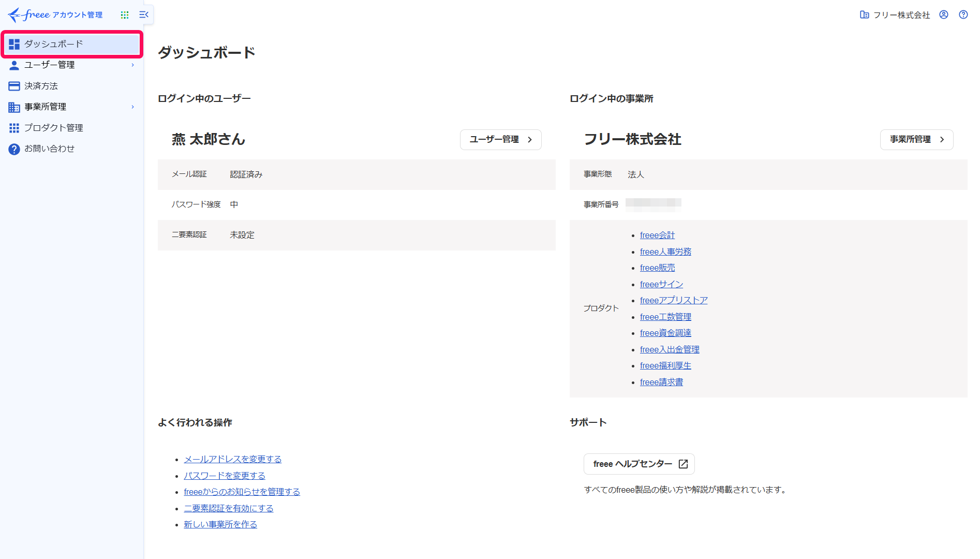
Task: Expand the ユーザー管理 submenu chevron
Action: point(133,65)
